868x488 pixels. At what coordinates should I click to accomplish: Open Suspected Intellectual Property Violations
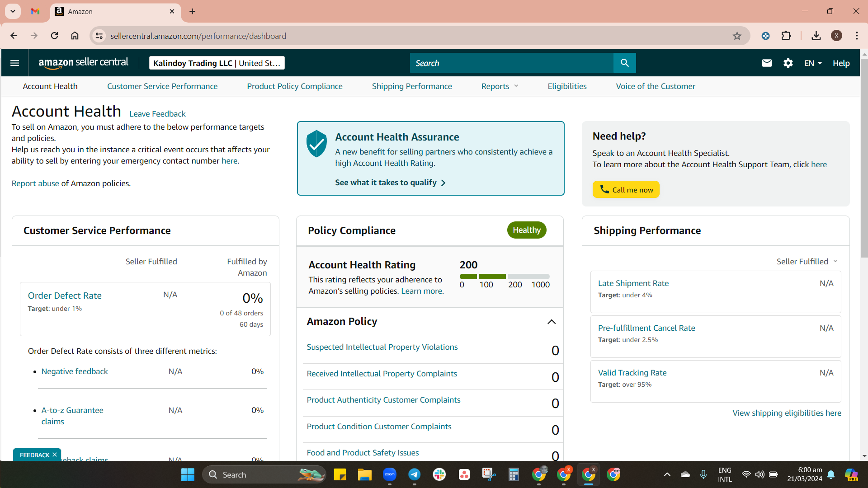(x=382, y=347)
